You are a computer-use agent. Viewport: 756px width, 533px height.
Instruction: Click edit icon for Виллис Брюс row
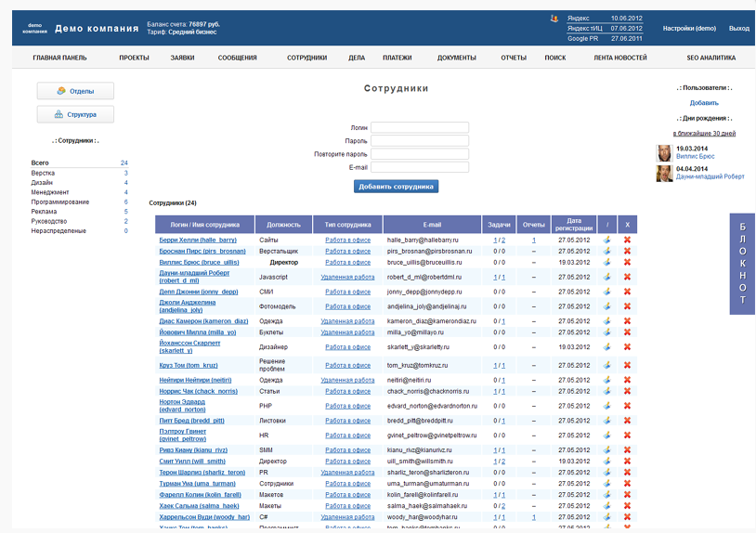(x=607, y=262)
